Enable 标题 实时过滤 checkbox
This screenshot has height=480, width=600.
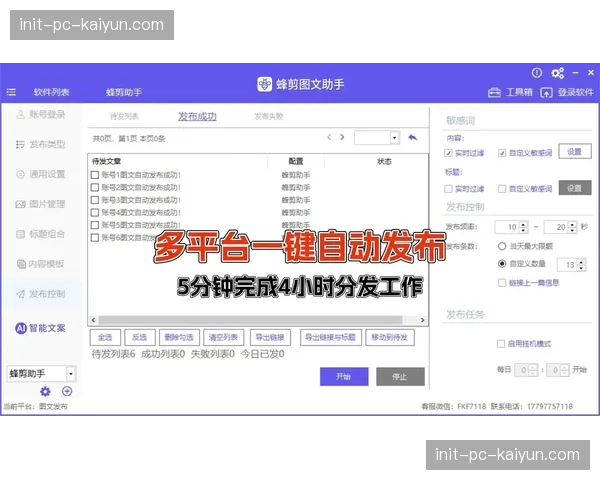point(448,189)
